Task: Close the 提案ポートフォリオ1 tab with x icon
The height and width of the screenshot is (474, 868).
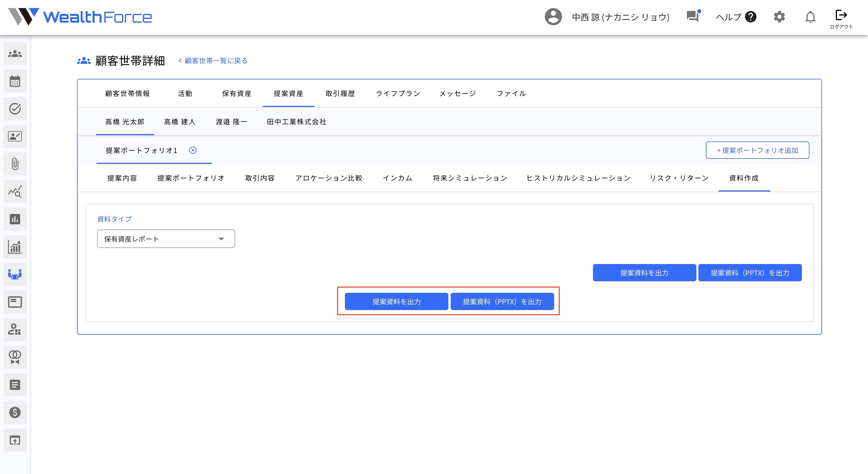Action: point(193,150)
